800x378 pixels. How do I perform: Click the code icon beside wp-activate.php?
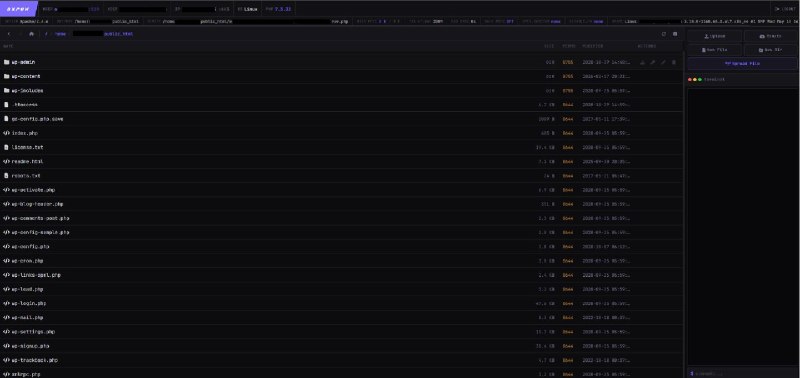click(7, 190)
